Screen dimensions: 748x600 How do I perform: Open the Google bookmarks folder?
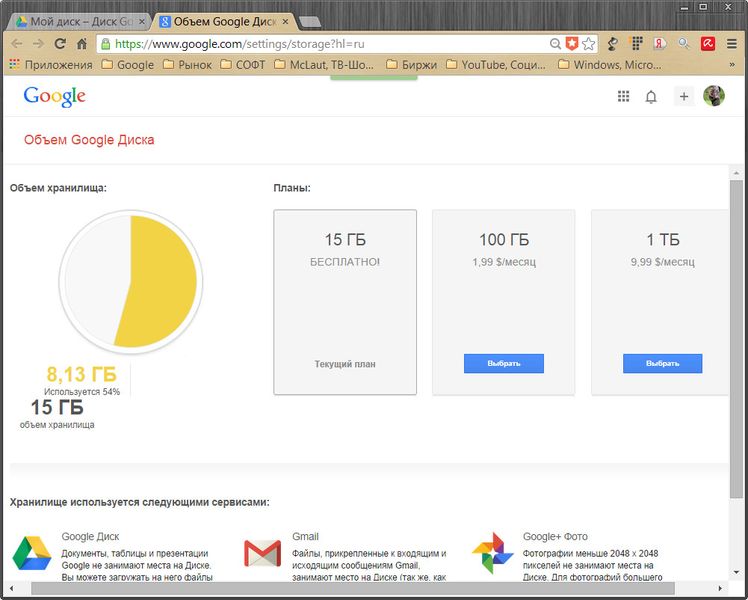(x=128, y=64)
